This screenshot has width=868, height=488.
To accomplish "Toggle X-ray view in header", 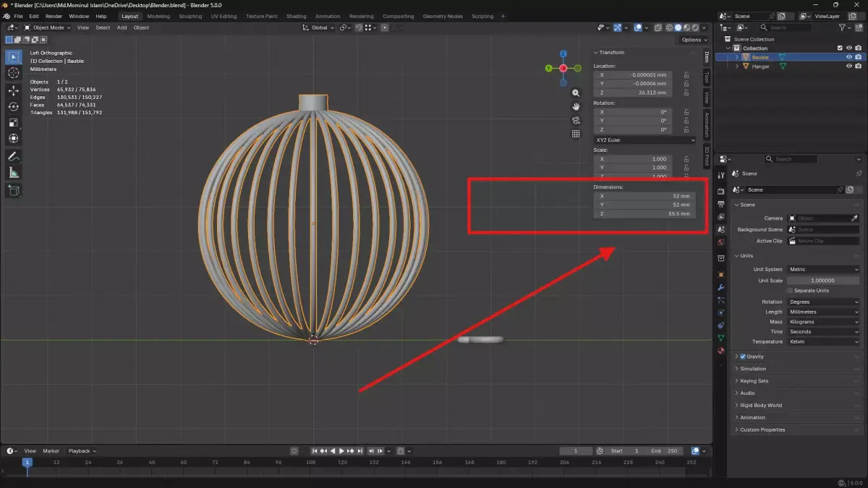I will (657, 27).
